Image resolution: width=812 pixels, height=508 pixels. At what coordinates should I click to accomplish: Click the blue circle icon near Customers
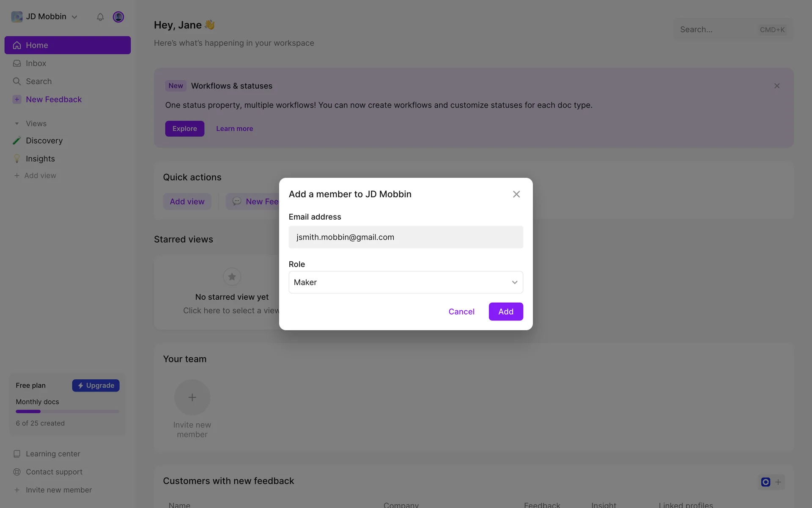765,482
